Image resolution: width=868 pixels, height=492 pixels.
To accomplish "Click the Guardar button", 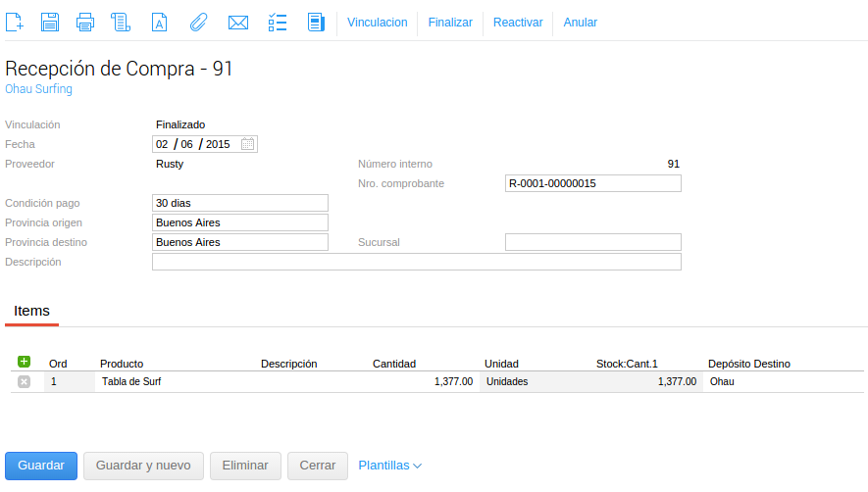I will click(x=41, y=466).
